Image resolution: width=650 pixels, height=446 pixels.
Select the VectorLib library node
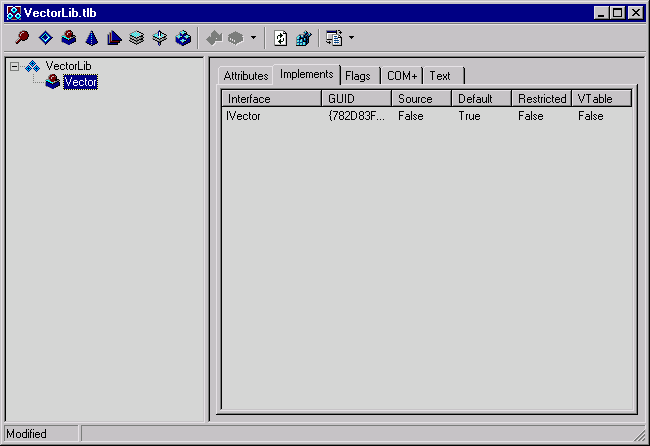[x=68, y=66]
